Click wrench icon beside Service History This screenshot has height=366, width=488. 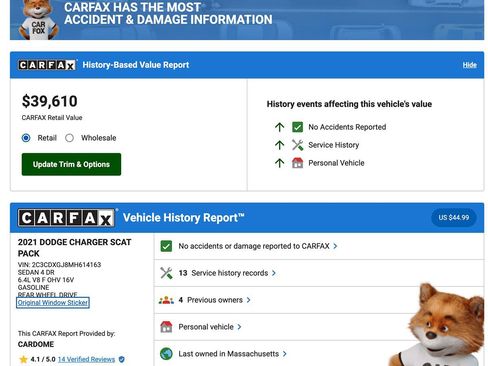(297, 145)
